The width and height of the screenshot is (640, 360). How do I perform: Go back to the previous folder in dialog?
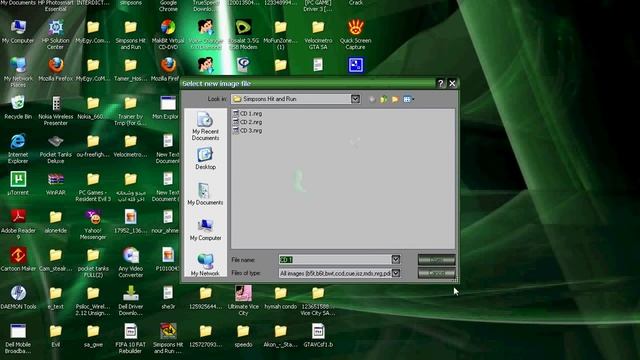(372, 99)
